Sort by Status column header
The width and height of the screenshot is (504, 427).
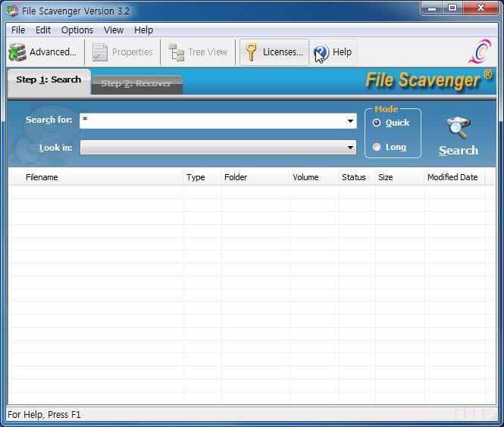357,177
